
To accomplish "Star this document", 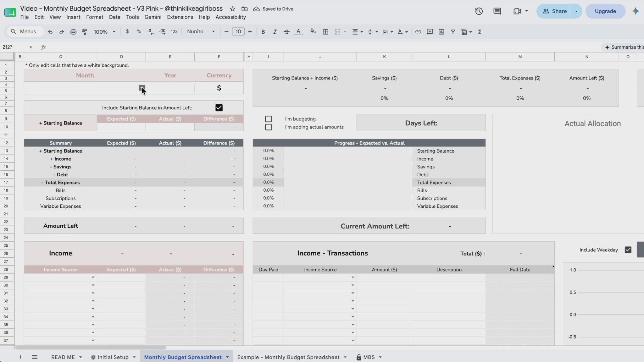I will [x=232, y=9].
